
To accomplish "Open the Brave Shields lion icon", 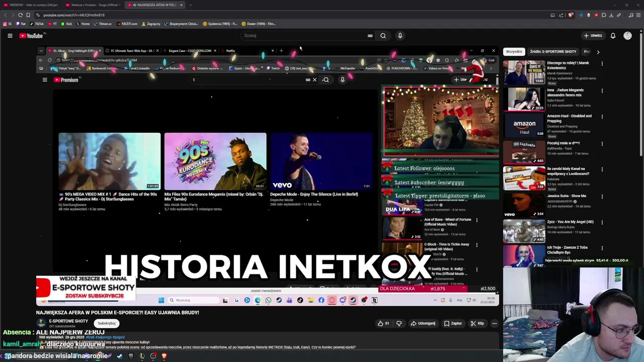I will tap(570, 15).
